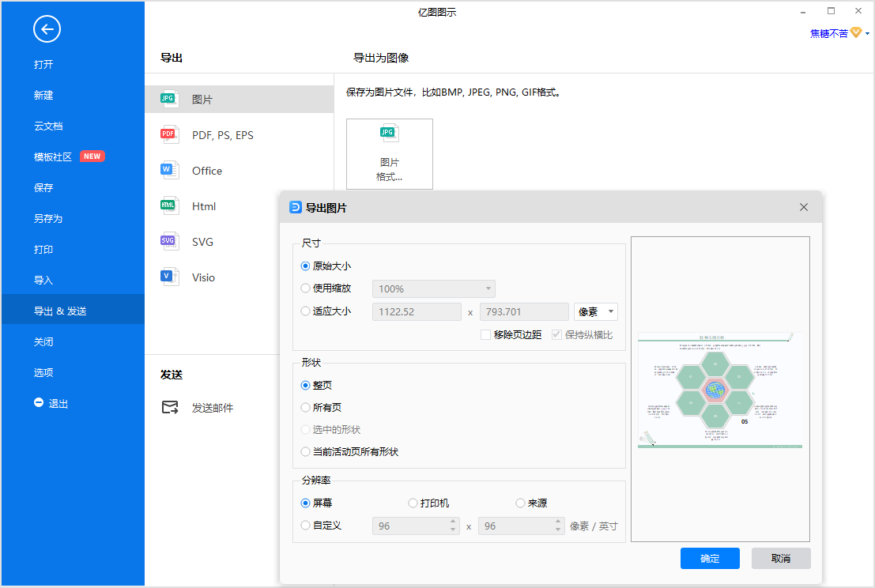The image size is (875, 588).
Task: Click 打印 in the sidebar
Action: 43,250
